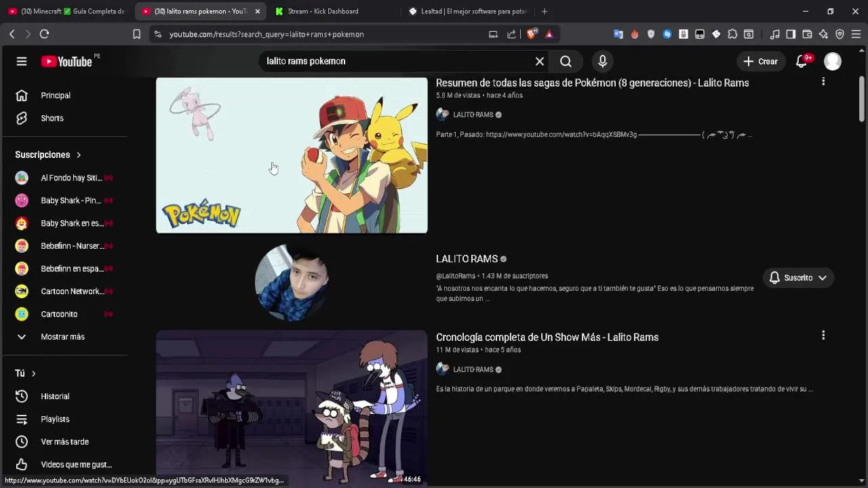Open Cartoonito subscription
The width and height of the screenshot is (868, 488).
[64, 314]
